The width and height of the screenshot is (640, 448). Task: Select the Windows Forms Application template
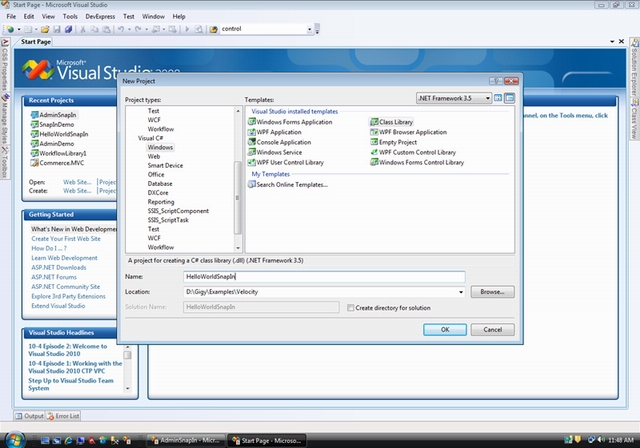coord(290,122)
